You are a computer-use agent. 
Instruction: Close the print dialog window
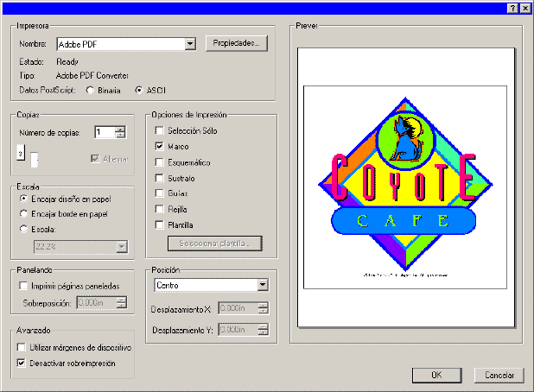525,8
